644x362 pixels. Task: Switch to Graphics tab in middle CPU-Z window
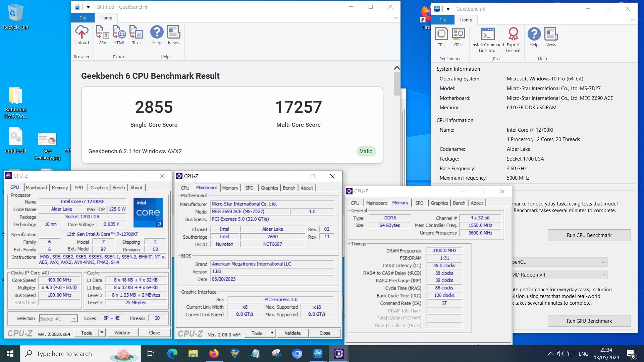tap(269, 188)
